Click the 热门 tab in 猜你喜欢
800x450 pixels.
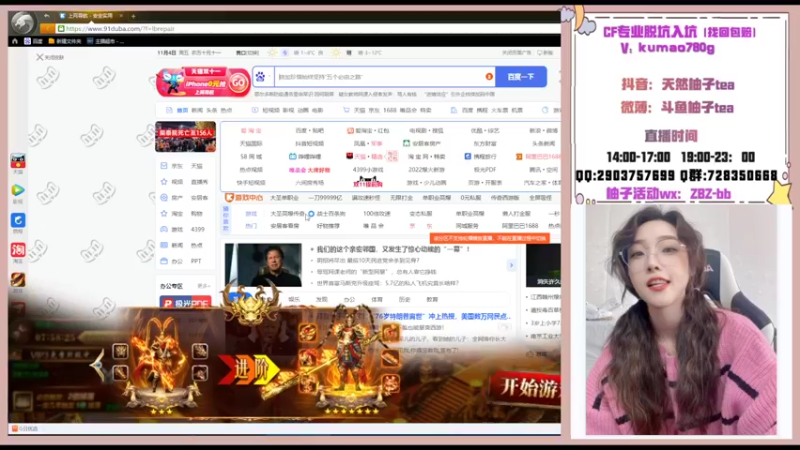point(251,226)
